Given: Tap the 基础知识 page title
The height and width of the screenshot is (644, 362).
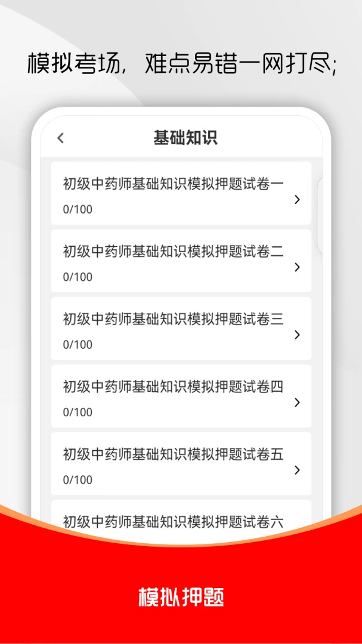Looking at the screenshot, I should (x=185, y=138).
